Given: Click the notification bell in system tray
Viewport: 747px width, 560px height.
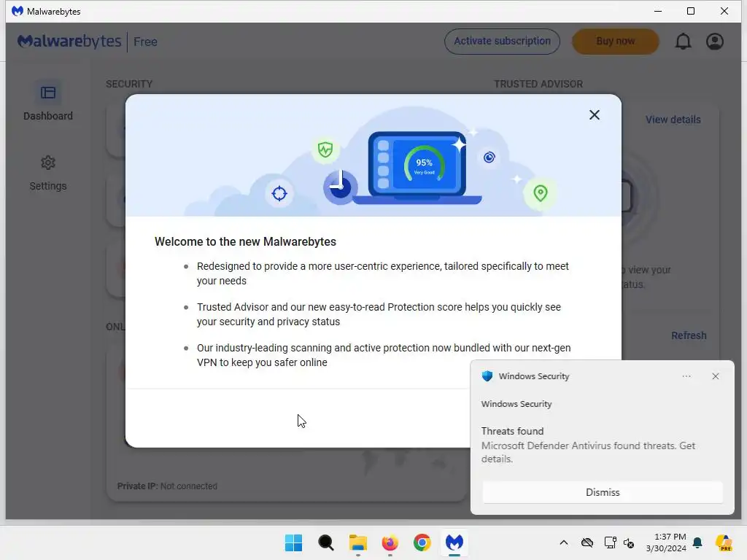Looking at the screenshot, I should (697, 542).
